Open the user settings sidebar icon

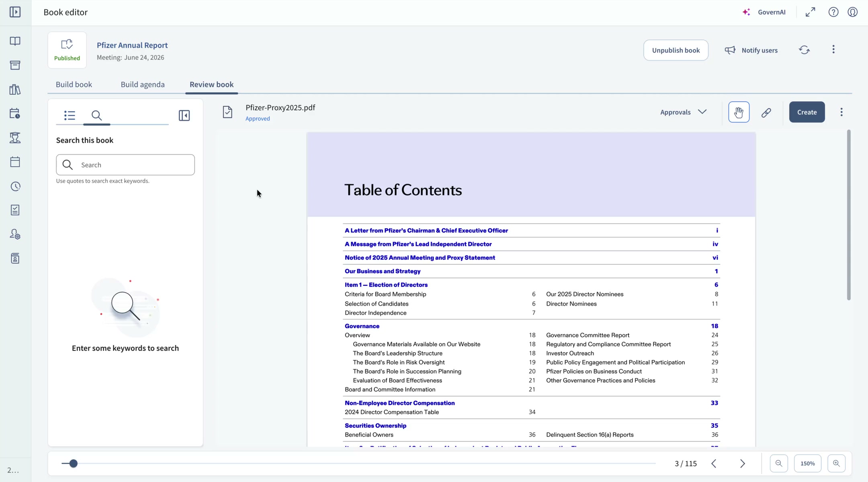coord(15,234)
